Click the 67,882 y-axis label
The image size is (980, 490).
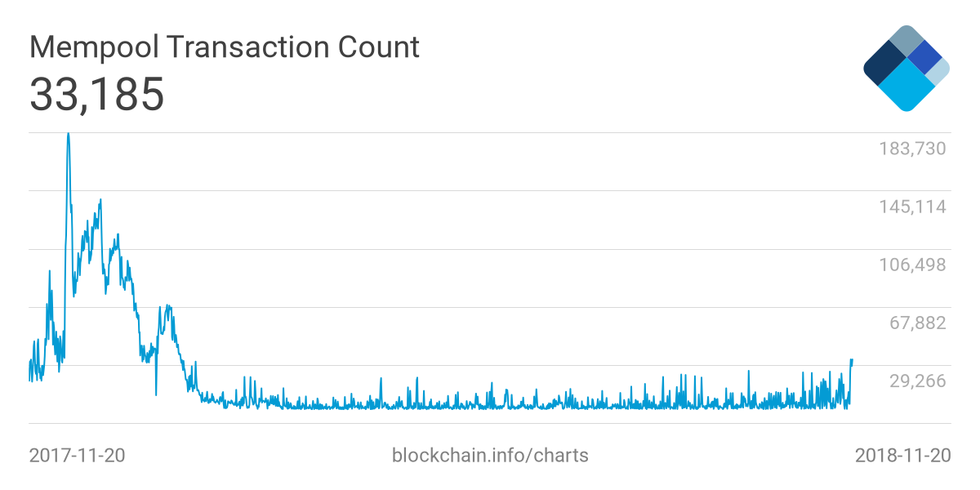917,323
